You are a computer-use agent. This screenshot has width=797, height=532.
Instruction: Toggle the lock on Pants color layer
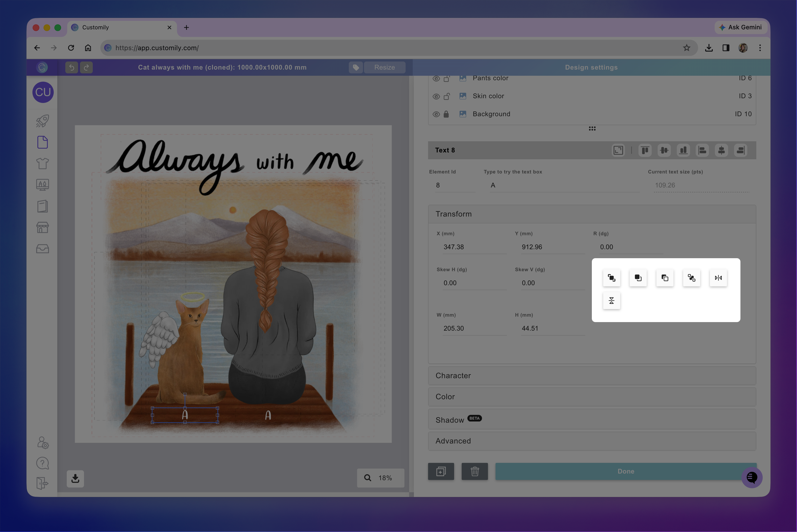[x=447, y=79]
